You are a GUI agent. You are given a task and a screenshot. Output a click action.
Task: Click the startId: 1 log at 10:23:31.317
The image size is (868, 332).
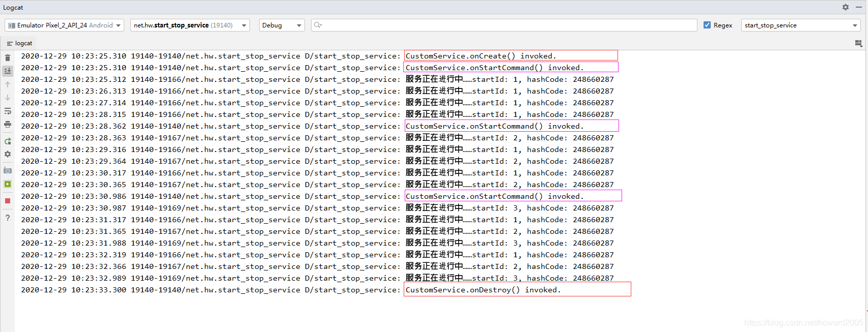tap(510, 220)
